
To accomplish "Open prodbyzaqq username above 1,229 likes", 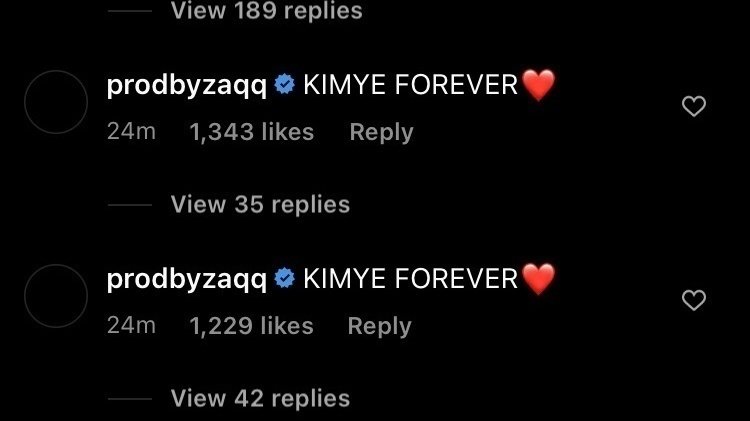I will (x=187, y=279).
